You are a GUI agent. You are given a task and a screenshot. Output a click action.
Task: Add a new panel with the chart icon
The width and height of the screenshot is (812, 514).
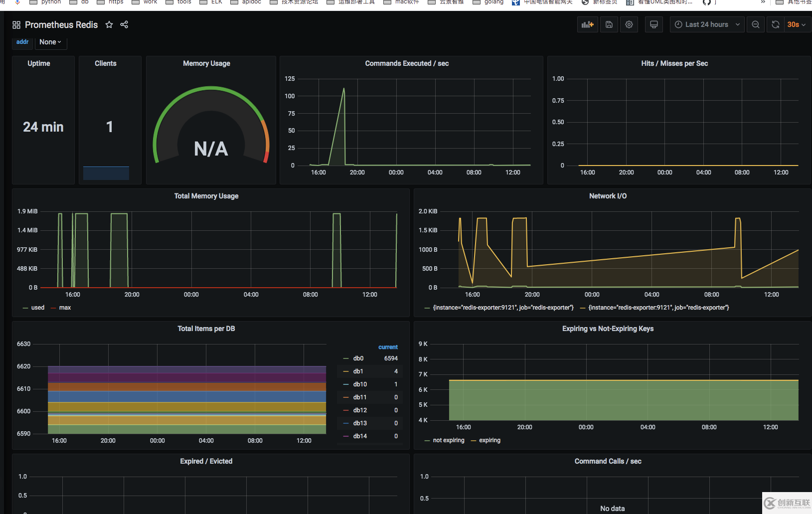pyautogui.click(x=588, y=24)
